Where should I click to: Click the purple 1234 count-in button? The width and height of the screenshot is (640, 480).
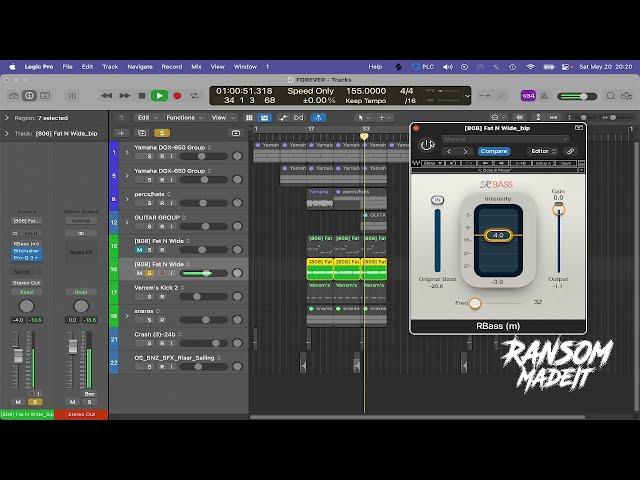coord(528,96)
